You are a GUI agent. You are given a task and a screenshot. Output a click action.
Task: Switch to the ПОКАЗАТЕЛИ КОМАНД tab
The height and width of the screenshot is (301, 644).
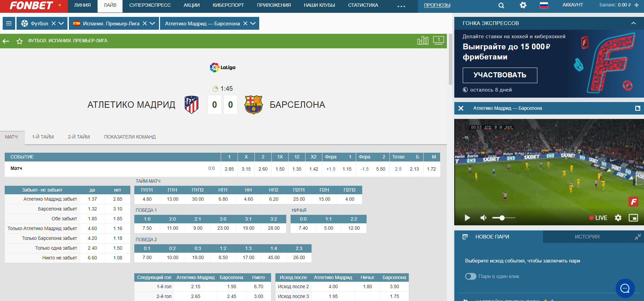[130, 137]
